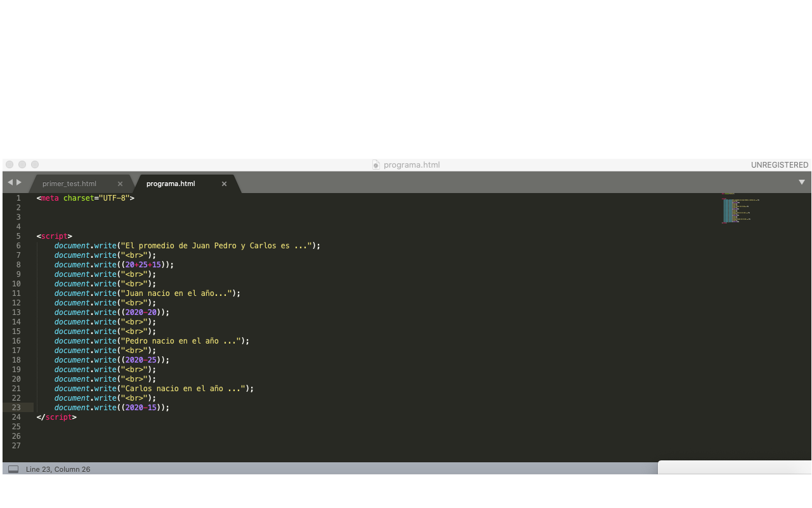This screenshot has height=508, width=812.
Task: Close the primer_test.html tab
Action: click(120, 184)
